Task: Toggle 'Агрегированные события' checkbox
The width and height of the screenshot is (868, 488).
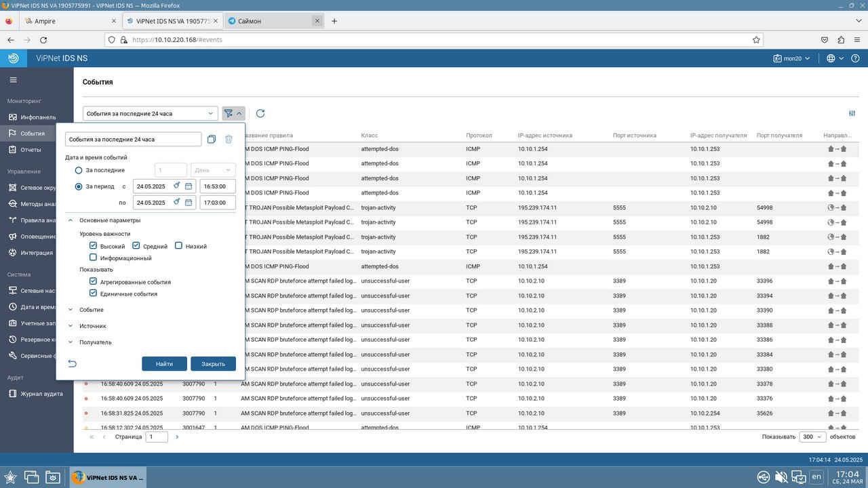Action: click(x=93, y=281)
